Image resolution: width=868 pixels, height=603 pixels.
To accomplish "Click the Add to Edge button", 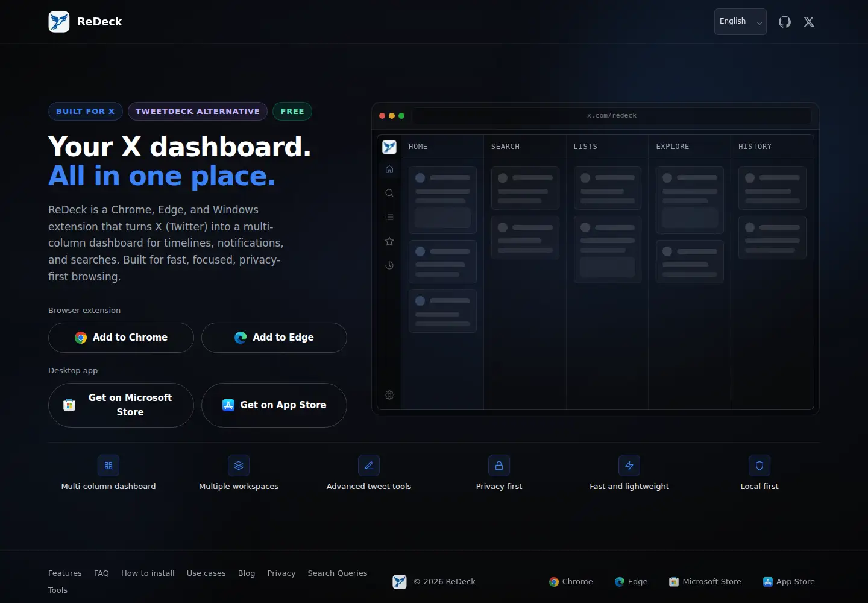I will point(274,338).
